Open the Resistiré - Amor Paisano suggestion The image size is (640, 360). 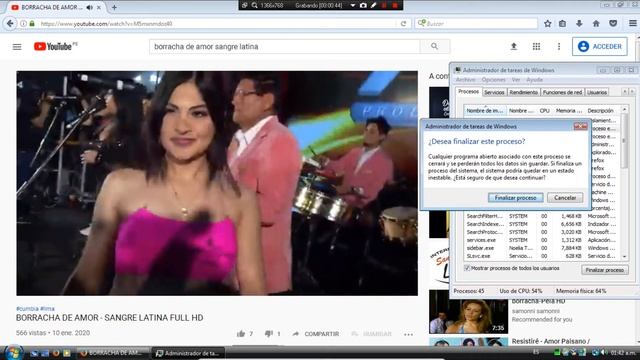pyautogui.click(x=551, y=341)
